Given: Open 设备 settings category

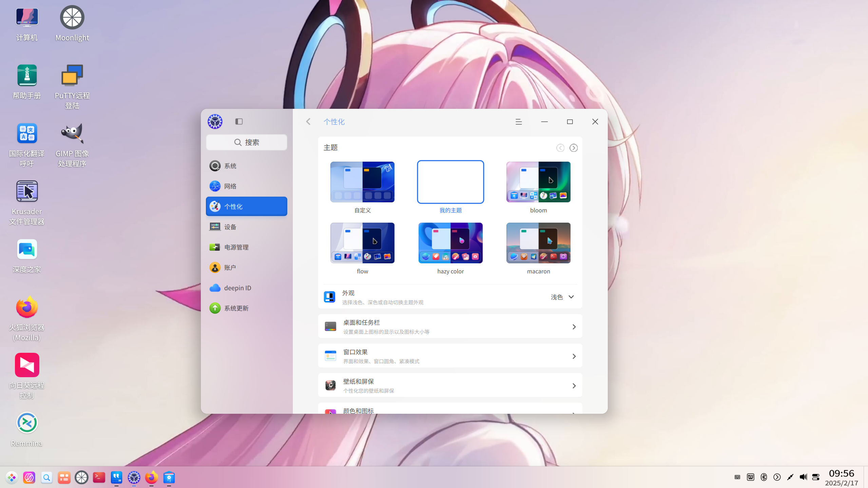Looking at the screenshot, I should [x=247, y=227].
